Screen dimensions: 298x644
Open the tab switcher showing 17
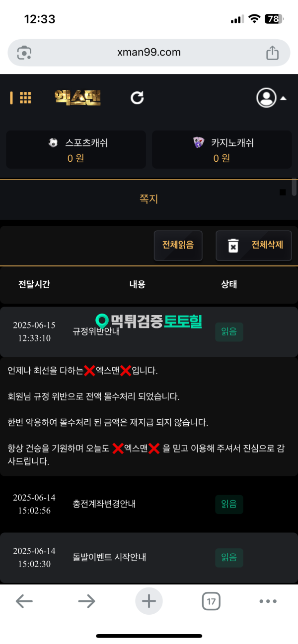click(211, 602)
